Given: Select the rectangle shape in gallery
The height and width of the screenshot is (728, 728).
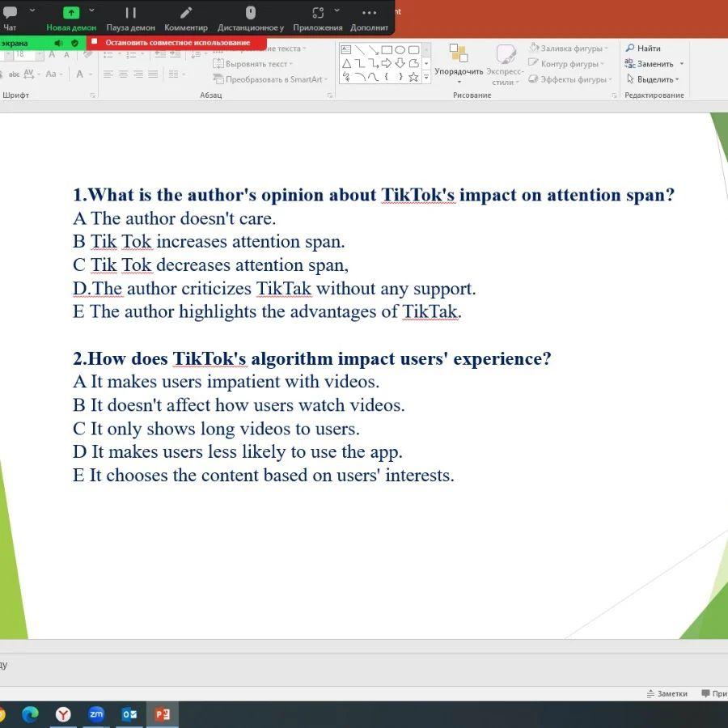Looking at the screenshot, I should (387, 49).
